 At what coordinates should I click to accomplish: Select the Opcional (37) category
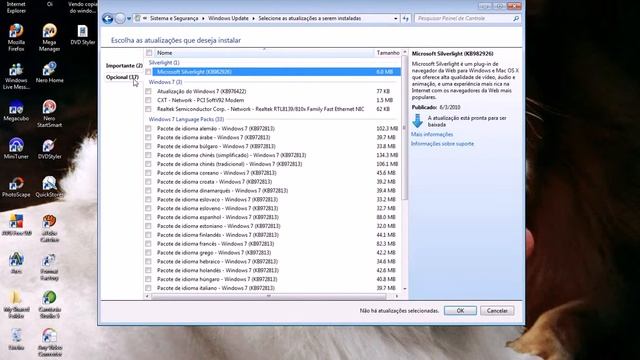122,77
